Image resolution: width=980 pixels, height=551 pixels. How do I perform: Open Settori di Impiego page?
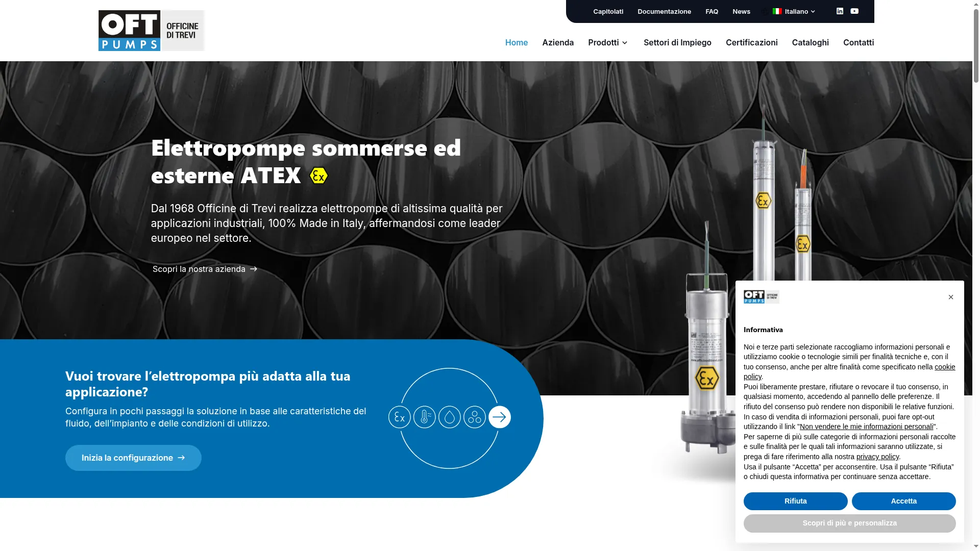pyautogui.click(x=677, y=42)
